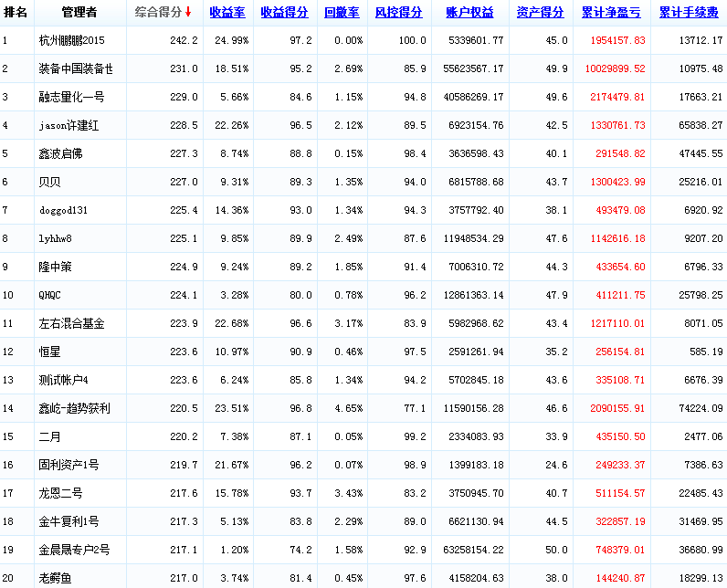The height and width of the screenshot is (588, 727).
Task: Sort by 累计手续费 column header
Action: (x=689, y=13)
